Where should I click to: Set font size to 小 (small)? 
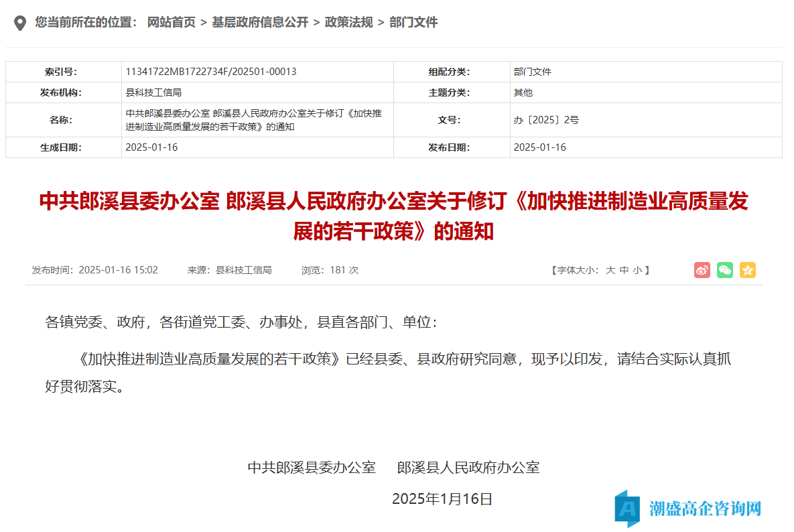[637, 270]
